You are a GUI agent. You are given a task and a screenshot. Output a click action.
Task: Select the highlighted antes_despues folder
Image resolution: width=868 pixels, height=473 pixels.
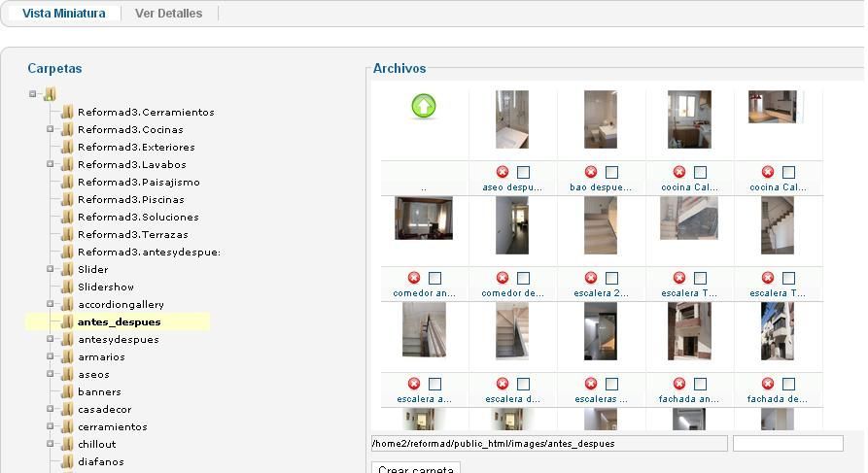[119, 322]
